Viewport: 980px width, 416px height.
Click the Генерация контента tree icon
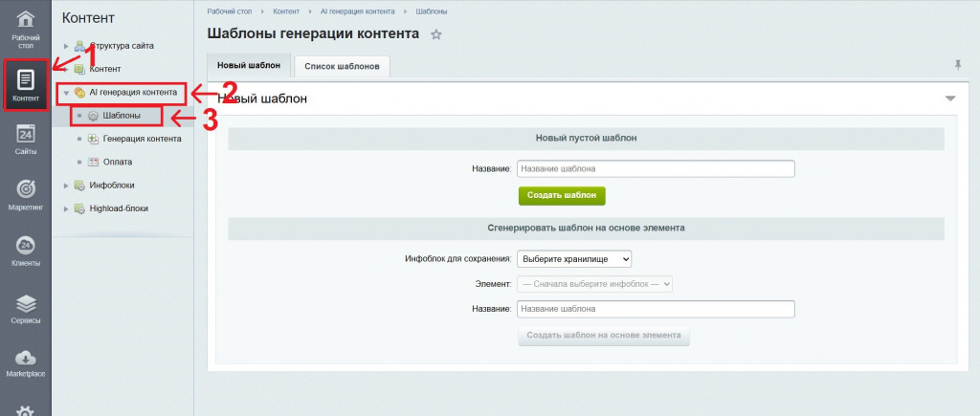[93, 139]
